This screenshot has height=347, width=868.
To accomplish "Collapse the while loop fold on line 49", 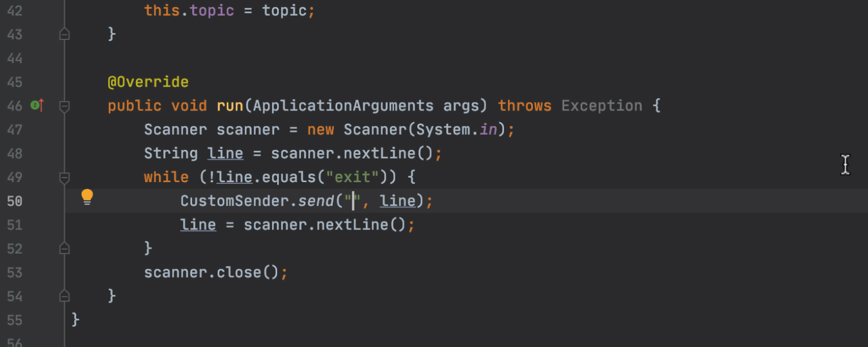I will tap(65, 177).
